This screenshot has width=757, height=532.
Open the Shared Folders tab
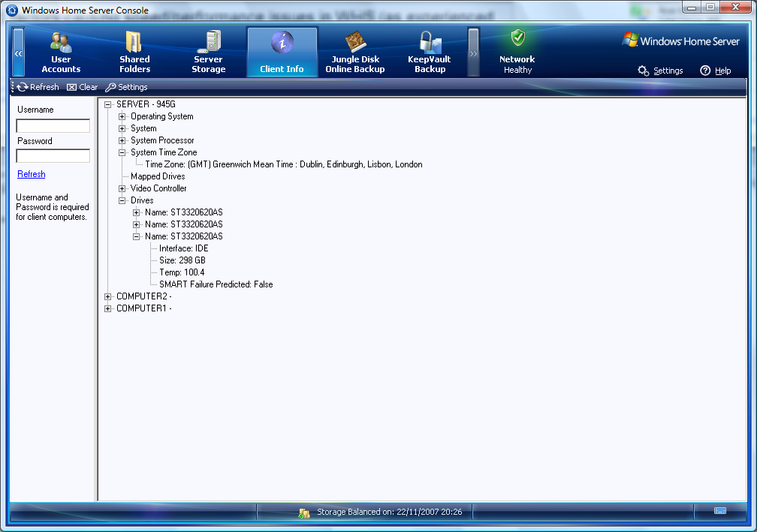(x=134, y=52)
